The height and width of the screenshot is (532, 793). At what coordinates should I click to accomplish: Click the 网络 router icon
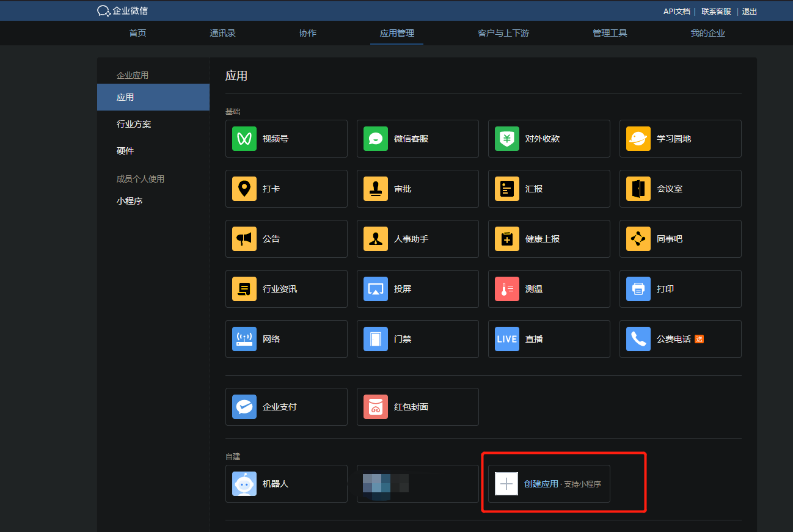(244, 339)
